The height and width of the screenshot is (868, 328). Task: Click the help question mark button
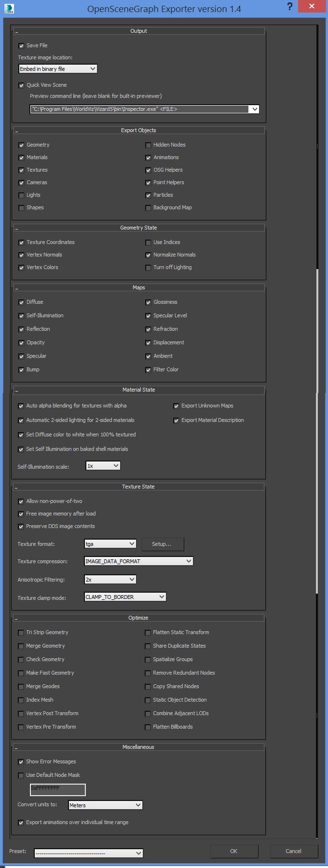[x=289, y=7]
